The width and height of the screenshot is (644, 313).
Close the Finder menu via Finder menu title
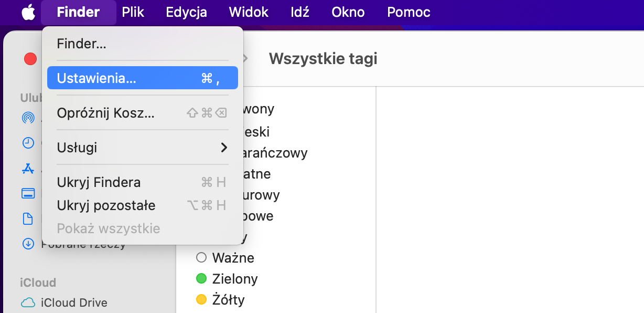78,12
